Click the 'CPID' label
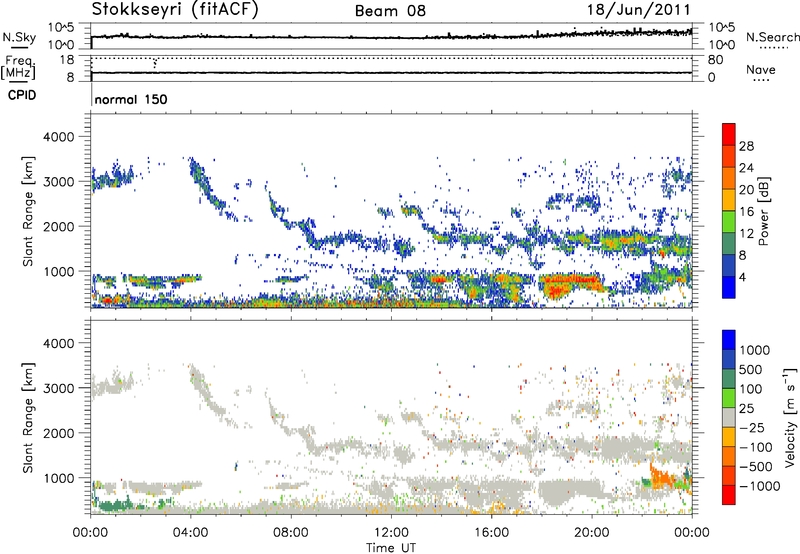The image size is (800, 554). click(x=22, y=95)
